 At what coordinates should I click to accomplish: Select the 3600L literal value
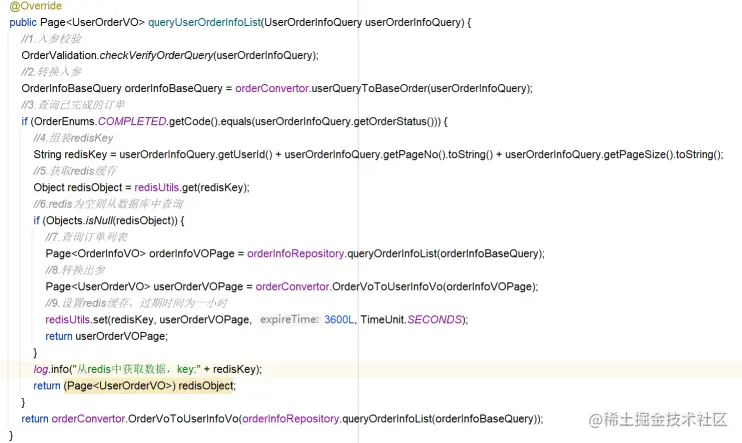339,320
